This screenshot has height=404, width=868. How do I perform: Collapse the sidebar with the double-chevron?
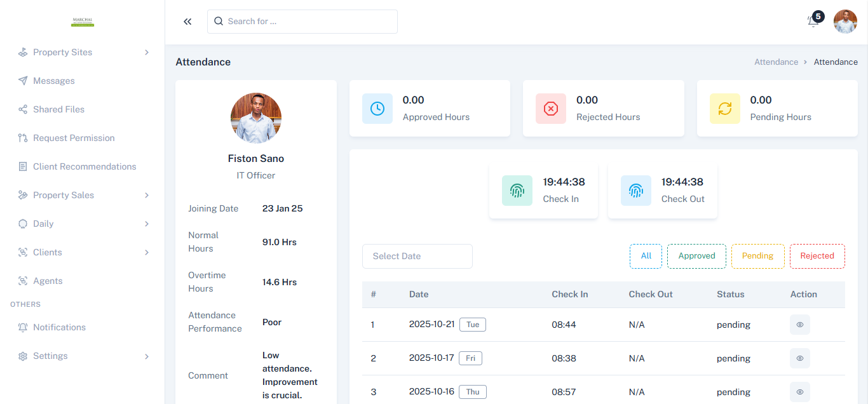[x=187, y=21]
